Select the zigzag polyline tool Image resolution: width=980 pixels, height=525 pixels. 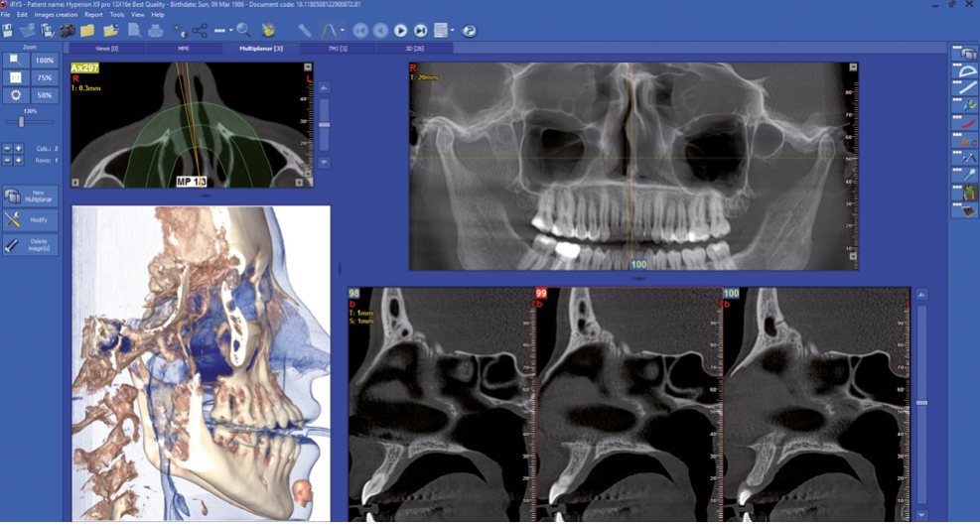pos(964,158)
